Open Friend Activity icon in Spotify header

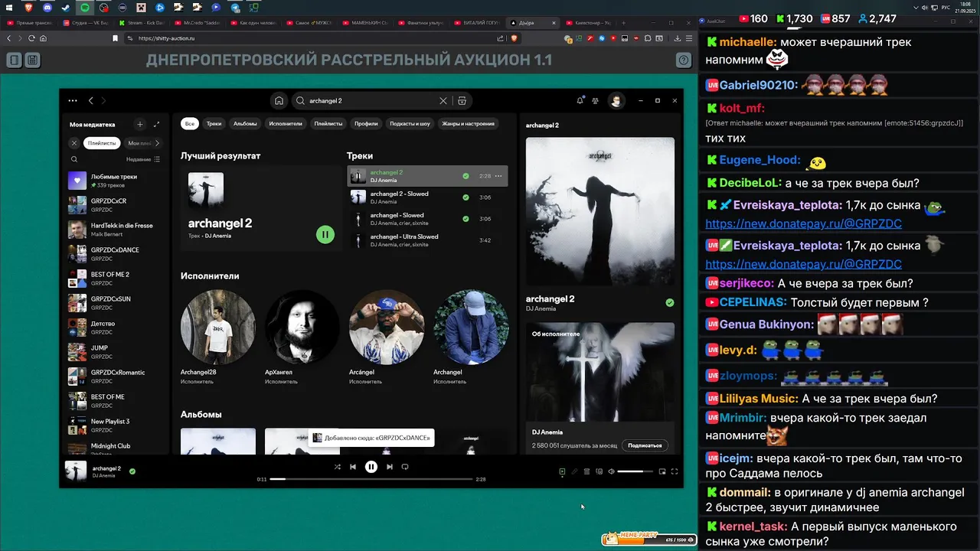pyautogui.click(x=595, y=100)
